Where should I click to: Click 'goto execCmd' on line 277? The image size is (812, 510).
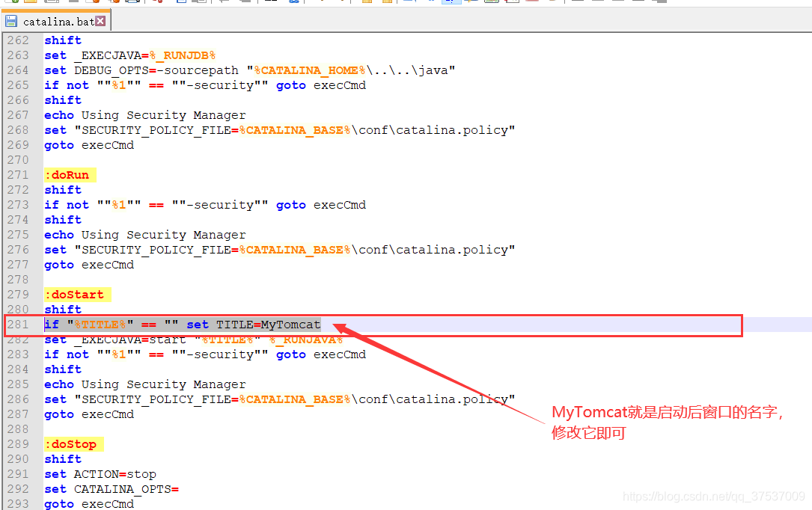coord(89,265)
